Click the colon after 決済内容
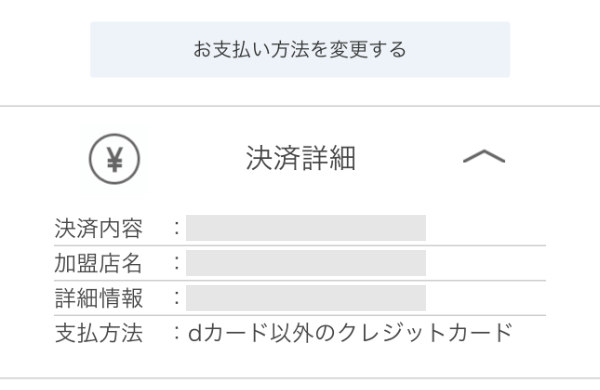This screenshot has width=600, height=390. point(176,228)
